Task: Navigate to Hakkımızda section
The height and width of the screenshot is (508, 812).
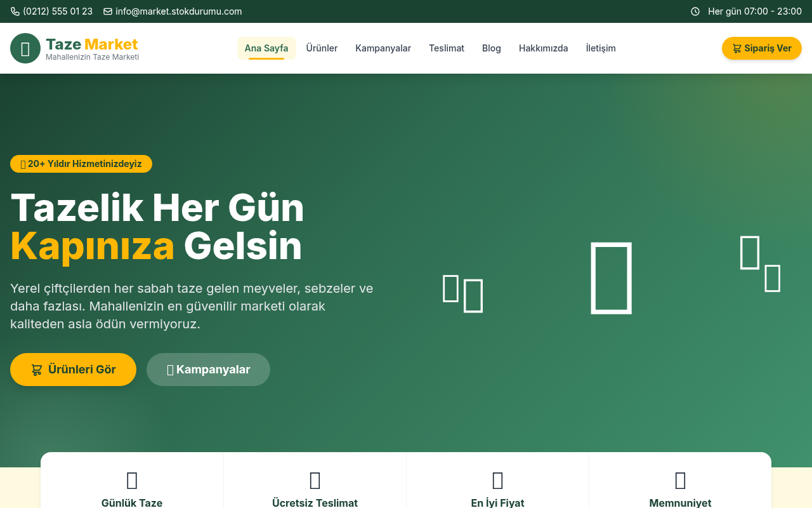Action: pyautogui.click(x=544, y=48)
